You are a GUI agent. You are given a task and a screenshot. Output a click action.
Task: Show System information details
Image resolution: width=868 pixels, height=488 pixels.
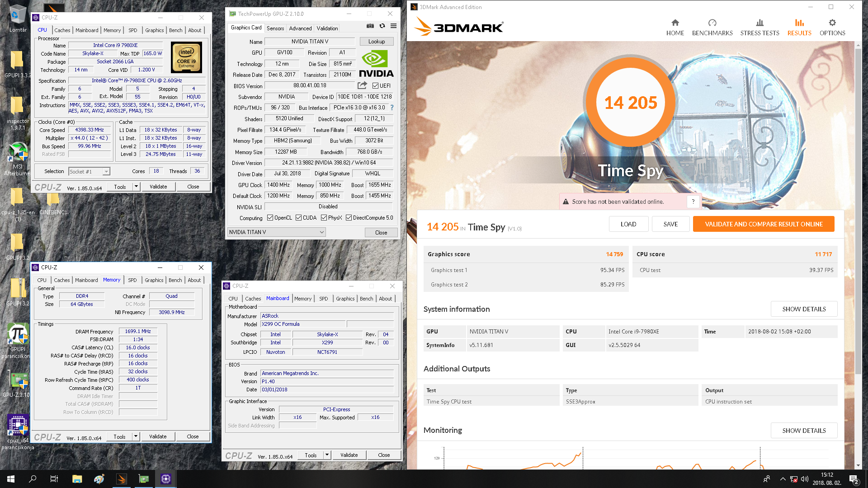point(804,309)
